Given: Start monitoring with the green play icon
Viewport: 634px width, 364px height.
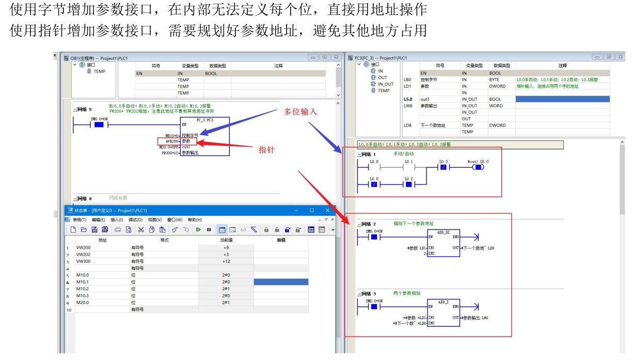Looking at the screenshot, I should point(198,230).
